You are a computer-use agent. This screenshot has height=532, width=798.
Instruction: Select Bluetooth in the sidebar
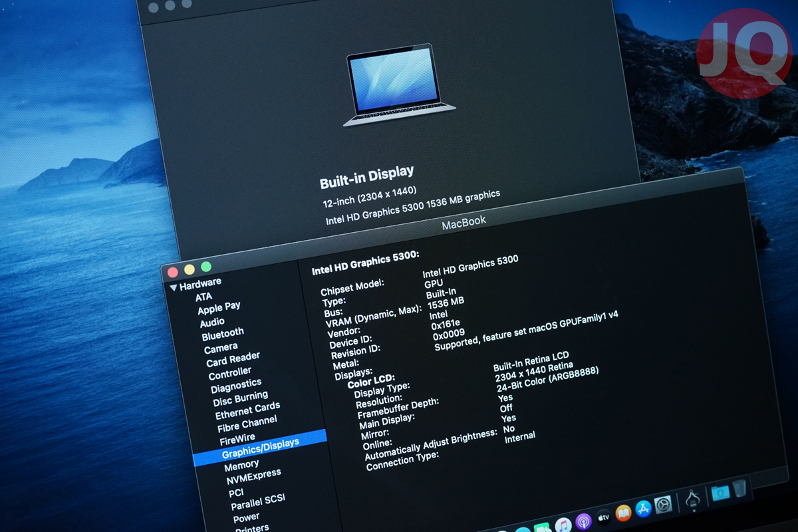tap(223, 334)
